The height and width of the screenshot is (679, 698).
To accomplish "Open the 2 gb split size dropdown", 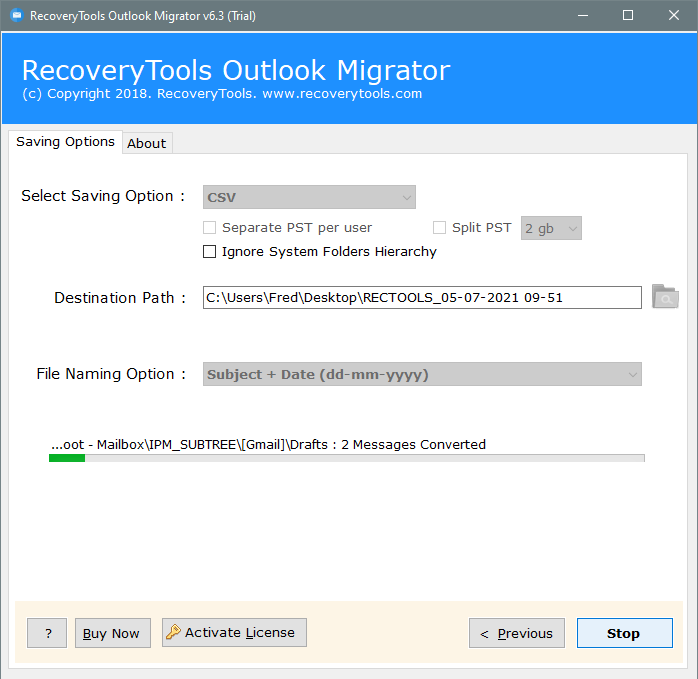I will (551, 228).
